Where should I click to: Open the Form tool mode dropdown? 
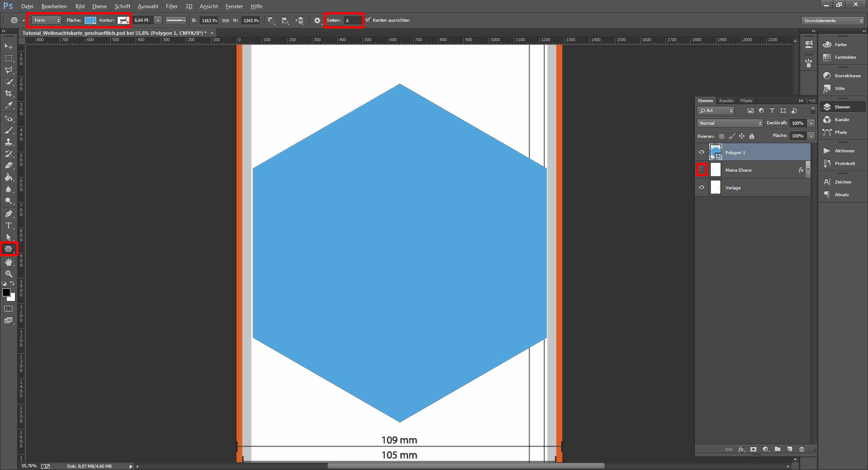tap(47, 20)
